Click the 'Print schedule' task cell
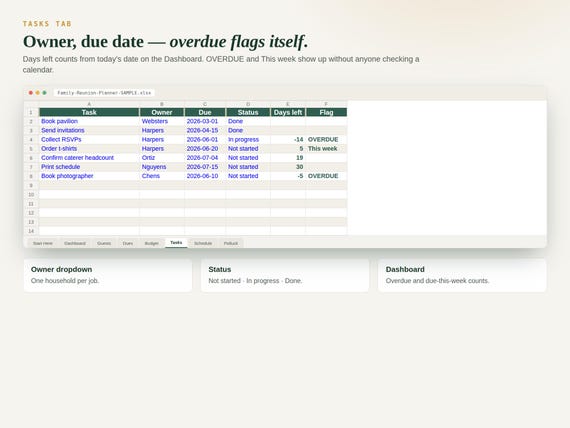Viewport: 570px width, 428px height. click(89, 167)
